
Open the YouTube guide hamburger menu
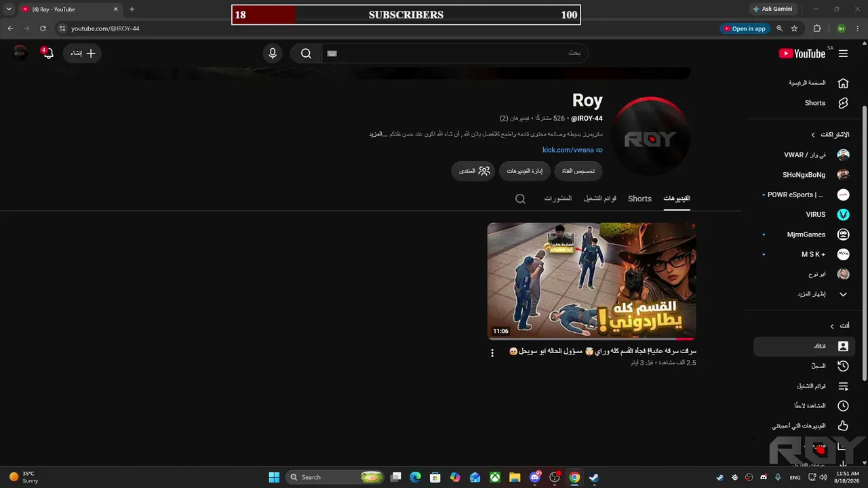[x=843, y=54]
